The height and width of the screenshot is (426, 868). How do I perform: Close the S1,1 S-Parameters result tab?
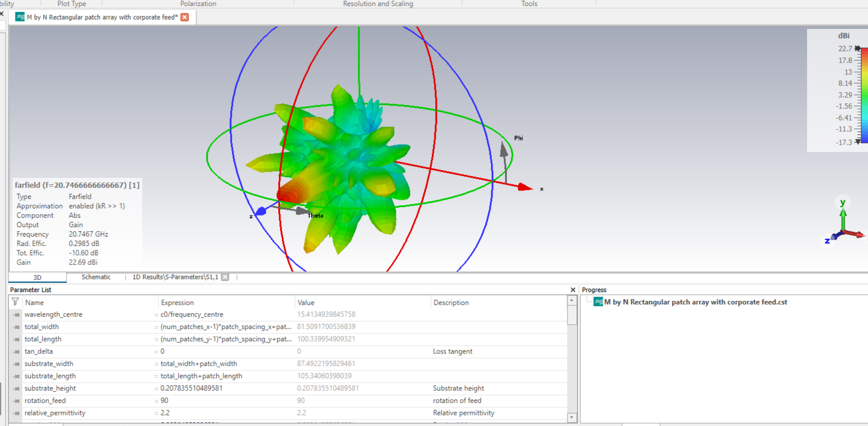click(x=225, y=277)
